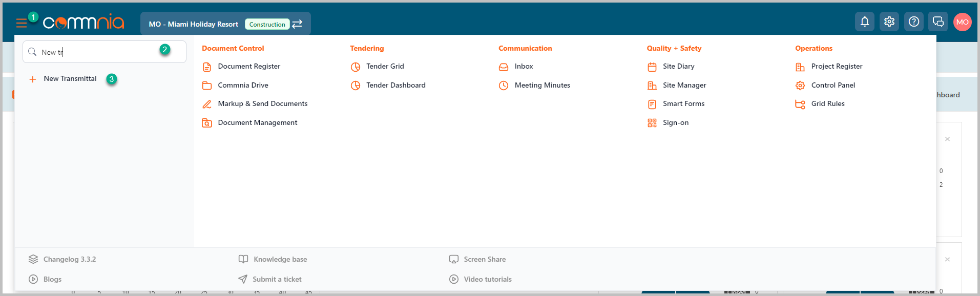Click the Sign-on QR icon
The height and width of the screenshot is (296, 980).
coord(652,123)
